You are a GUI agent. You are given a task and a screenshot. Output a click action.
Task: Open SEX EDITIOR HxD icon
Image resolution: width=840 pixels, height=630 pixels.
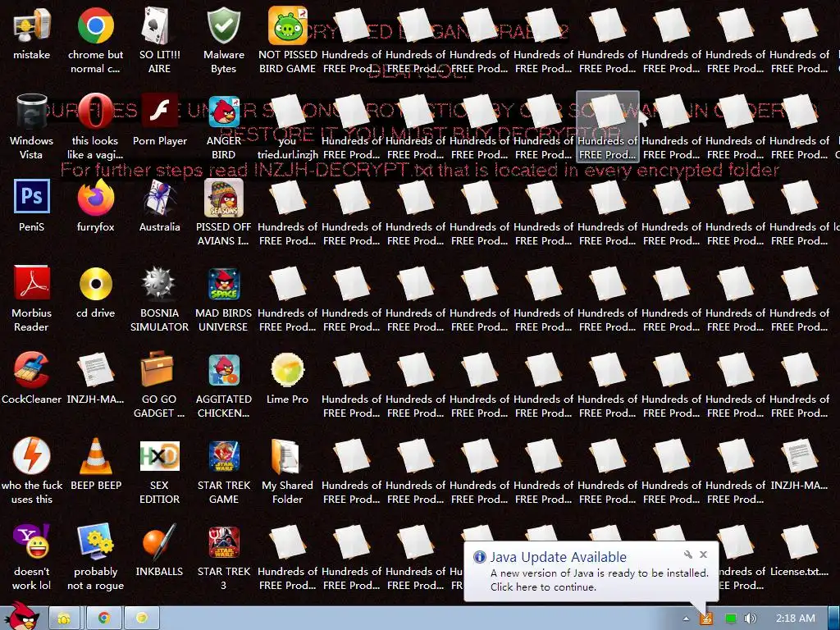pyautogui.click(x=160, y=456)
